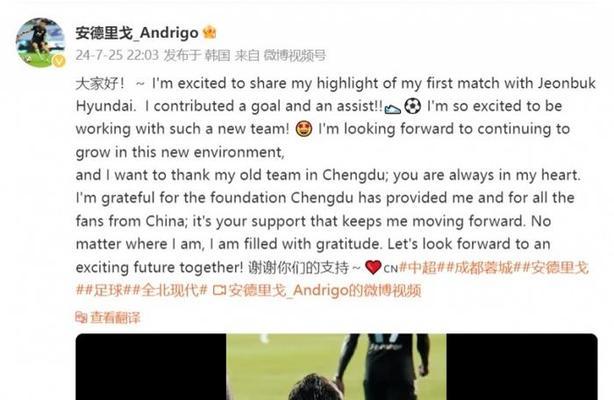The width and height of the screenshot is (614, 400).
Task: Click the 查看翻译 translate icon
Action: pos(81,317)
